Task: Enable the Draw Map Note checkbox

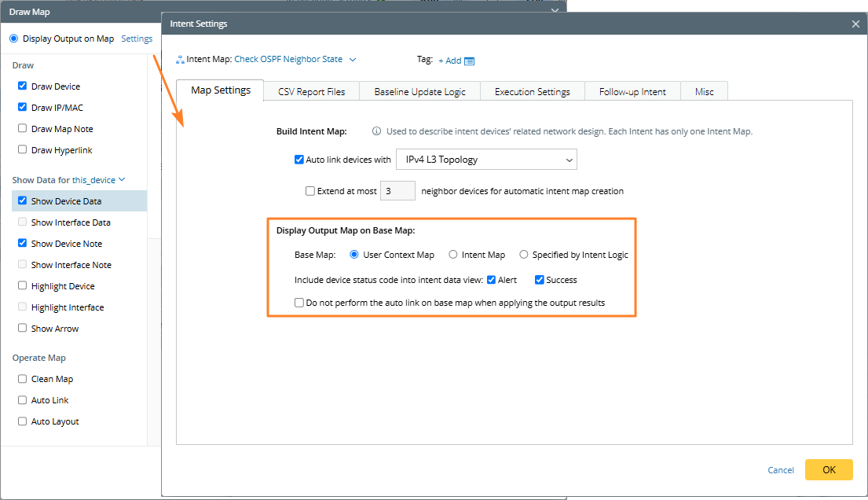Action: pos(23,129)
